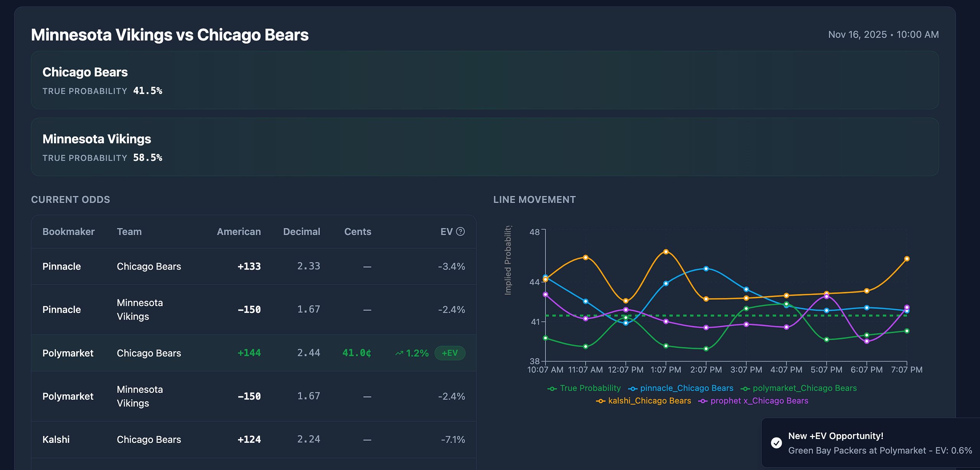980x470 pixels.
Task: Click the kalshi data point at 7:07 PM
Action: point(906,259)
